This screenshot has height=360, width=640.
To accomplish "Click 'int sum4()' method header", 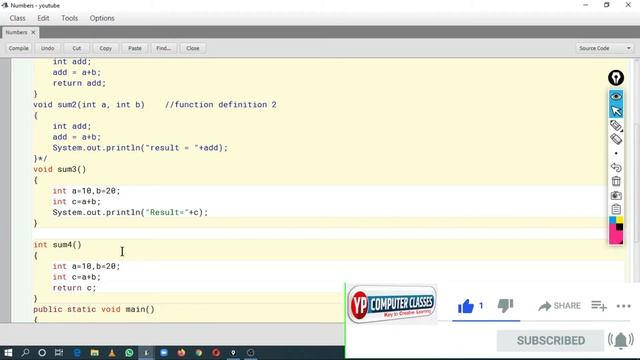I will [58, 245].
